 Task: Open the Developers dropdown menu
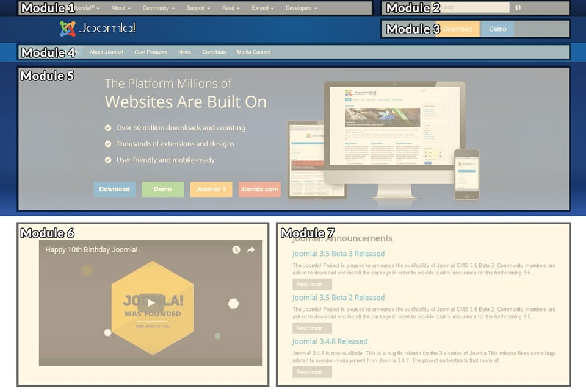click(x=302, y=8)
